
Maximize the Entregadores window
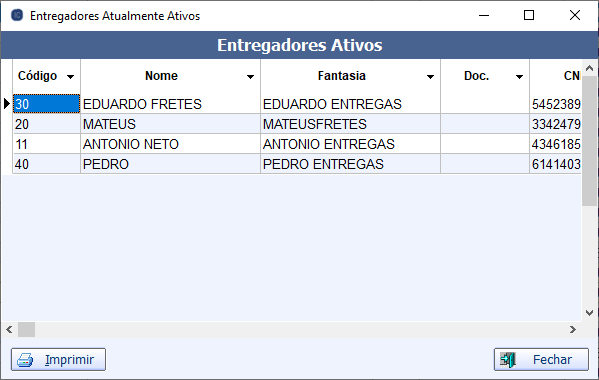(529, 15)
